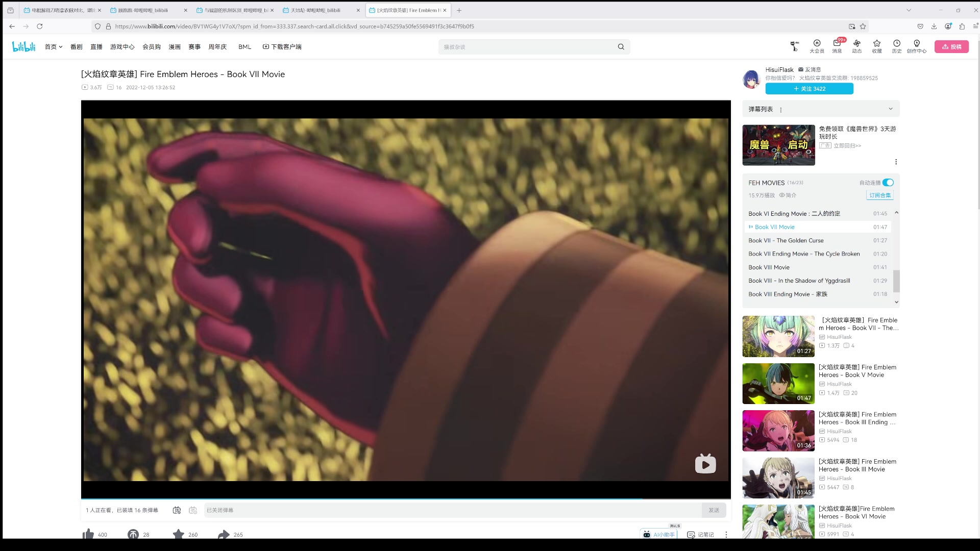This screenshot has height=551, width=980.
Task: Click the pink 投稿 upload button
Action: pyautogui.click(x=951, y=46)
